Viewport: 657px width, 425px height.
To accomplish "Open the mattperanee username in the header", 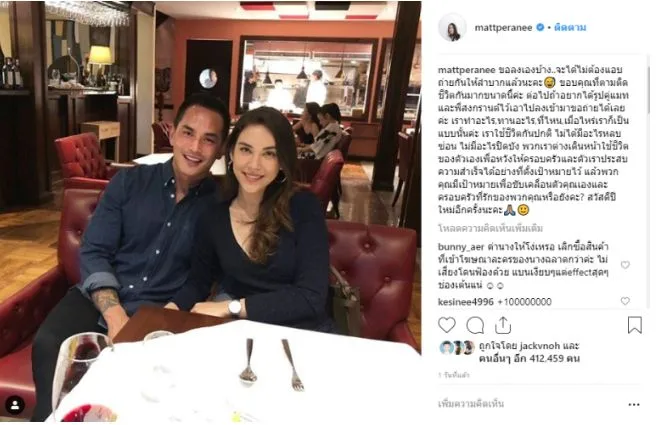I will click(x=503, y=28).
